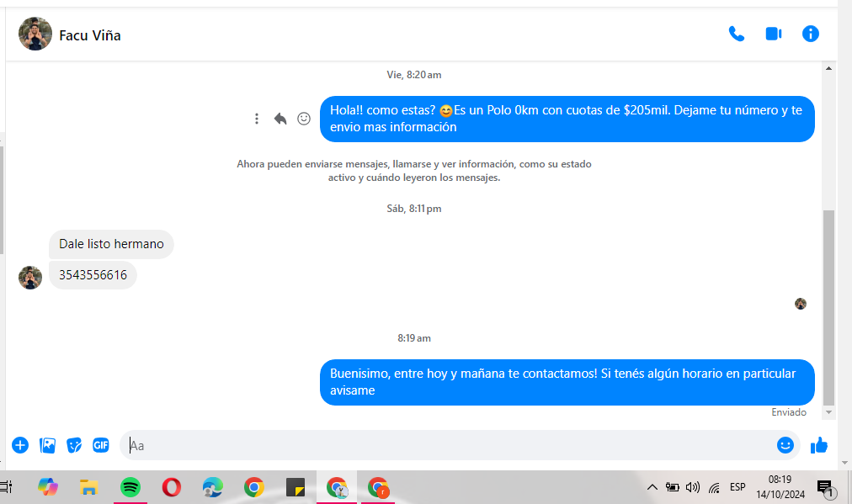Focus the Aa message input field
Viewport: 852px width, 504px height.
tap(449, 445)
